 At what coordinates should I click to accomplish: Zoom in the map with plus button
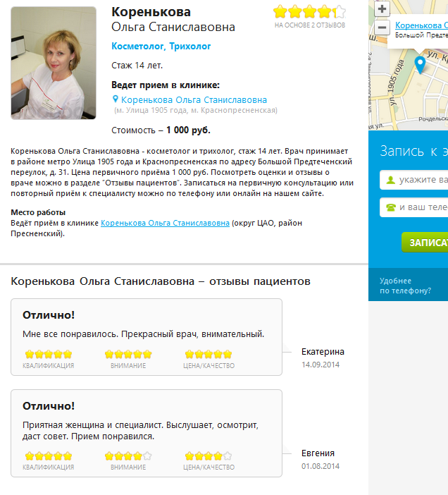(382, 8)
